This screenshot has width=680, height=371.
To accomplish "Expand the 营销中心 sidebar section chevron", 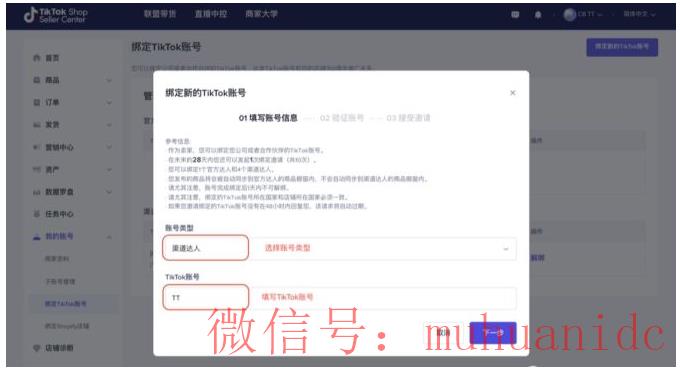I will [109, 148].
